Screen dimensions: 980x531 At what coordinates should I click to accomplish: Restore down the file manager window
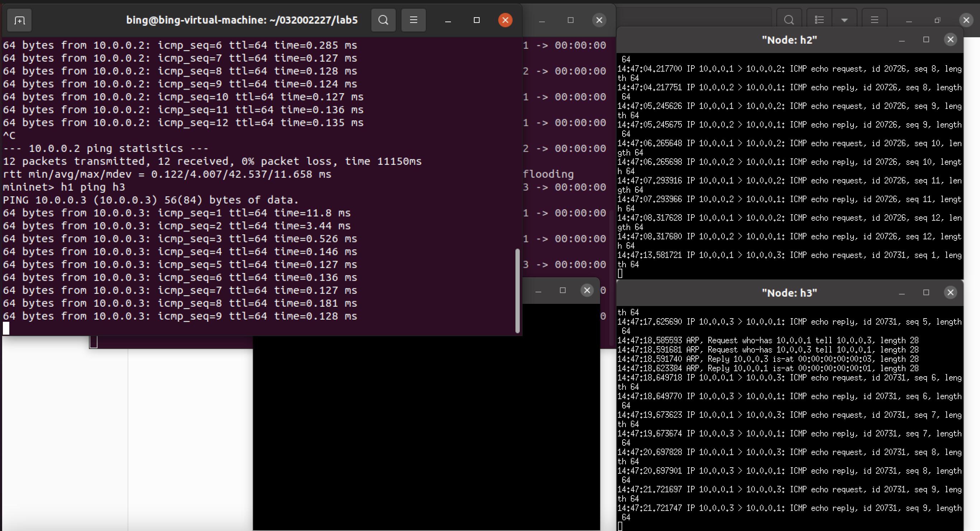[x=937, y=20]
